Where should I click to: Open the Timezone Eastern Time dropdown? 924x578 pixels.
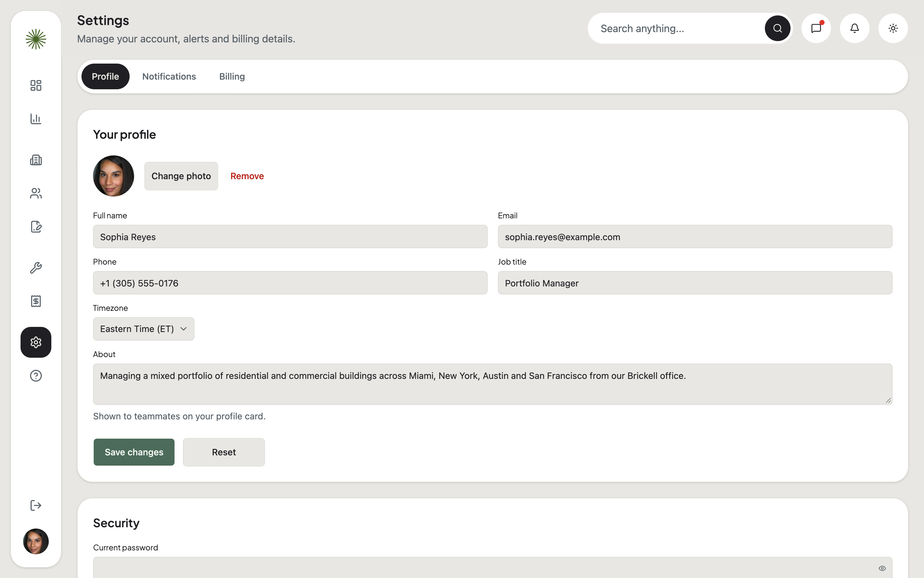pyautogui.click(x=143, y=329)
